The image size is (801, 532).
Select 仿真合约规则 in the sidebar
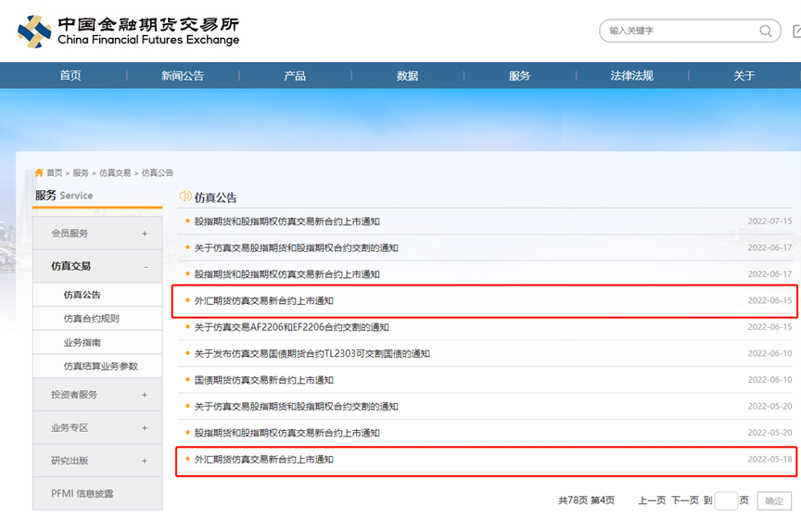[x=91, y=319]
